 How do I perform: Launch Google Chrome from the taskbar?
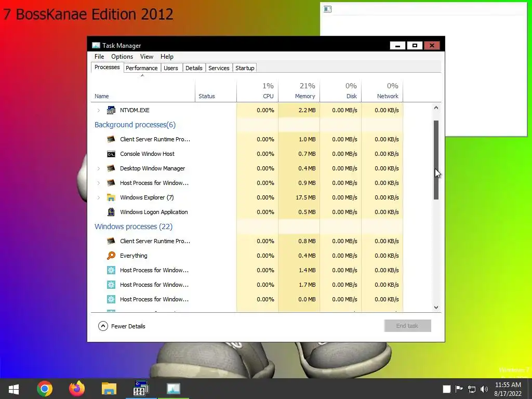pyautogui.click(x=45, y=389)
